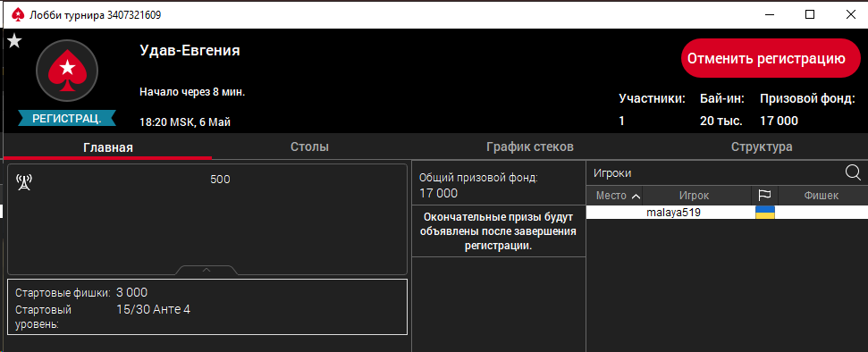868x352 pixels.
Task: Click 'Начало через 8 мин.' text
Action: 192,92
